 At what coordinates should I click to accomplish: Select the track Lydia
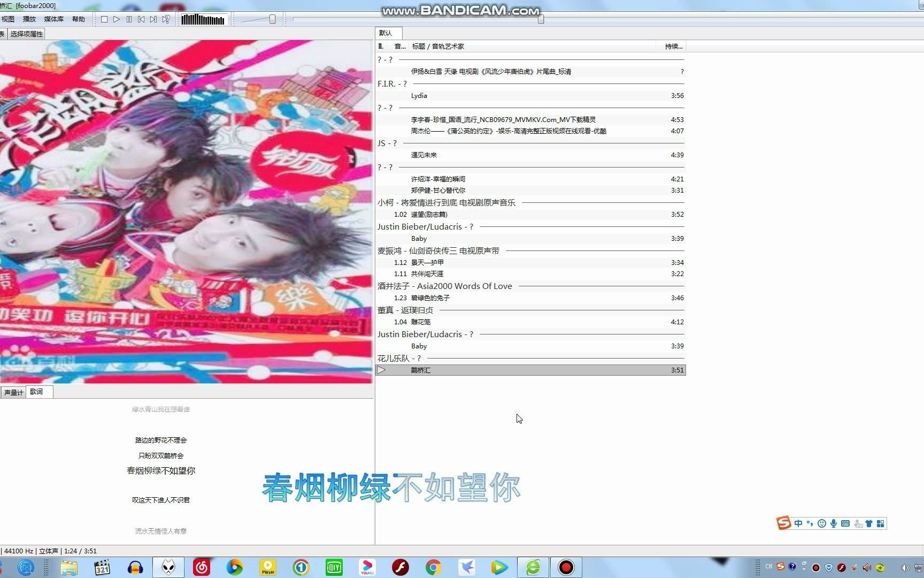531,96
